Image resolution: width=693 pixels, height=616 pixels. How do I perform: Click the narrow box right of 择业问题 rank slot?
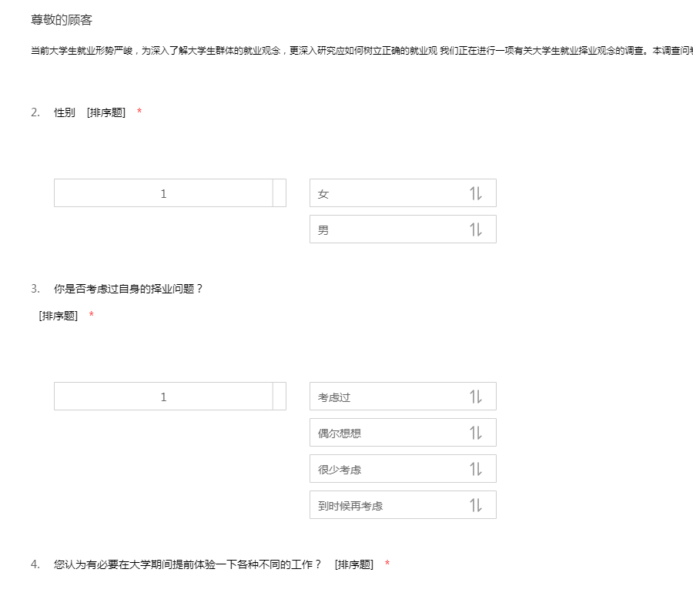[x=280, y=397]
